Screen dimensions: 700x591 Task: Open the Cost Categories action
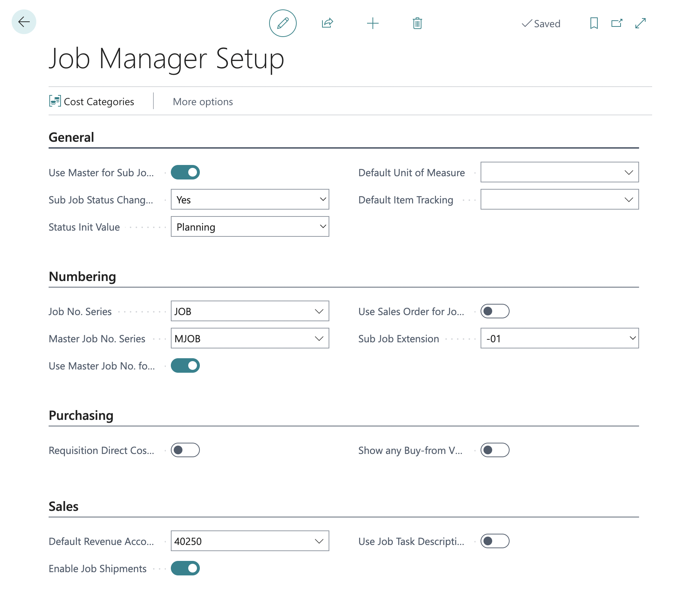click(x=92, y=101)
